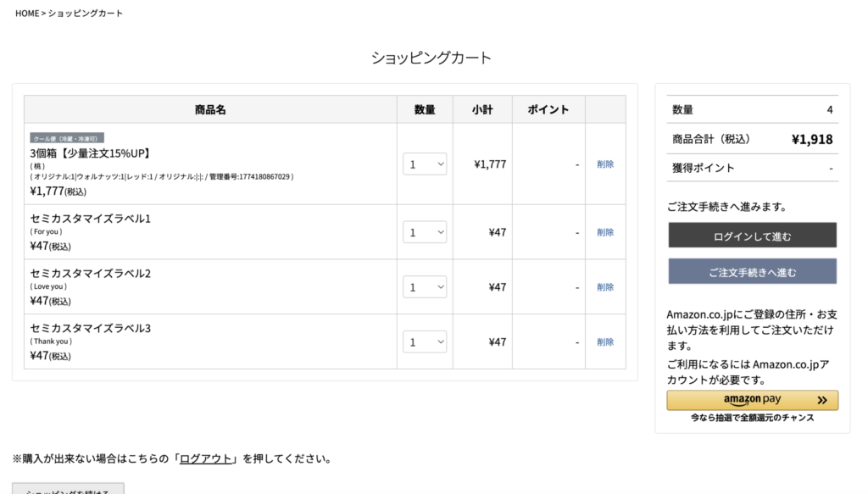Click the ポイント column header
Viewport: 868px width, 494px height.
click(548, 109)
